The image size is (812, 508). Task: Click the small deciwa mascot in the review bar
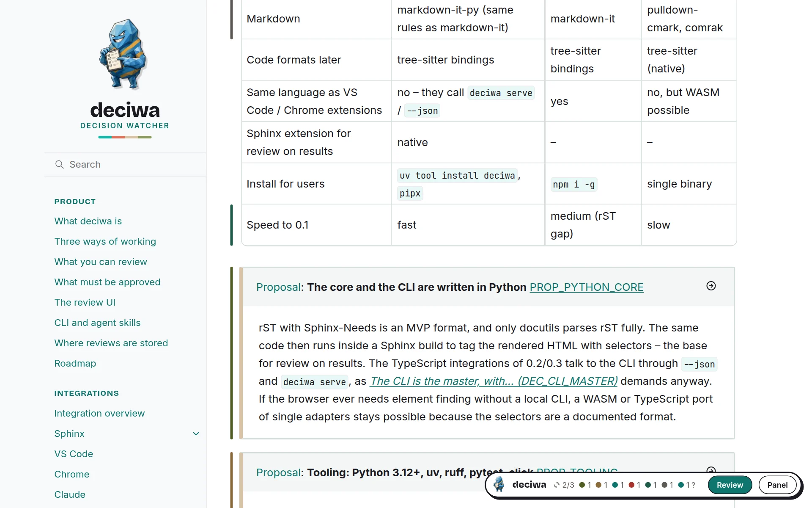499,484
